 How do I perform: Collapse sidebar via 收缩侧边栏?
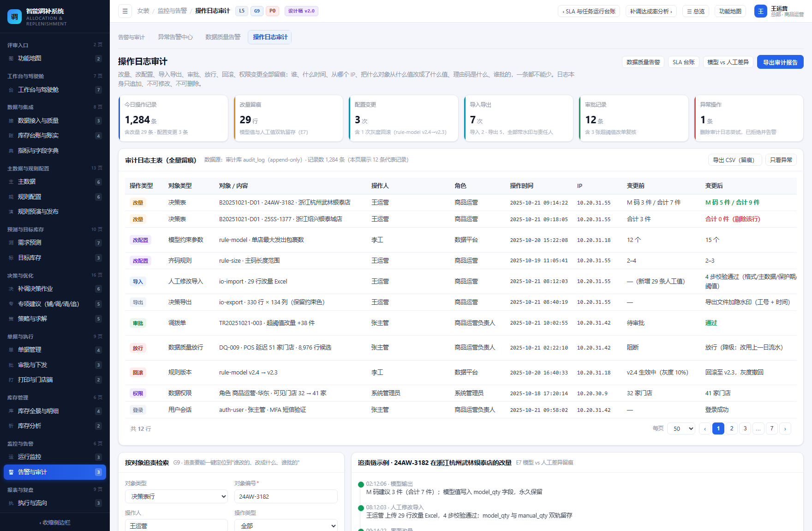coord(55,522)
